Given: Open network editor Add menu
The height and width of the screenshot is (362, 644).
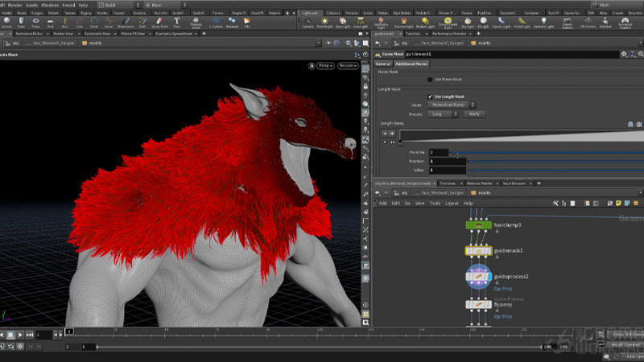Looking at the screenshot, I should 383,204.
